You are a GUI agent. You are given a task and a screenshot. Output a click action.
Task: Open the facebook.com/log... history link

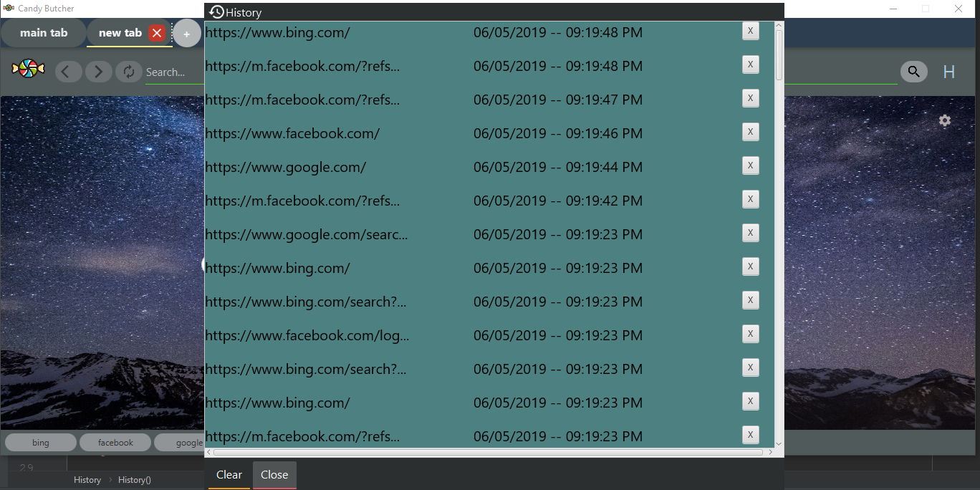pyautogui.click(x=307, y=335)
